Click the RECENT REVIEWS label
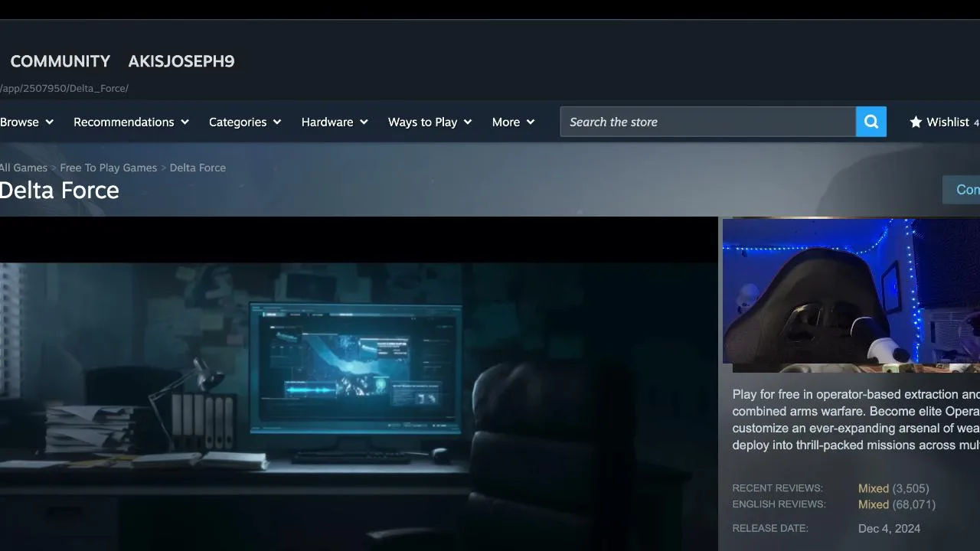Screen dimensions: 980x551 777,488
